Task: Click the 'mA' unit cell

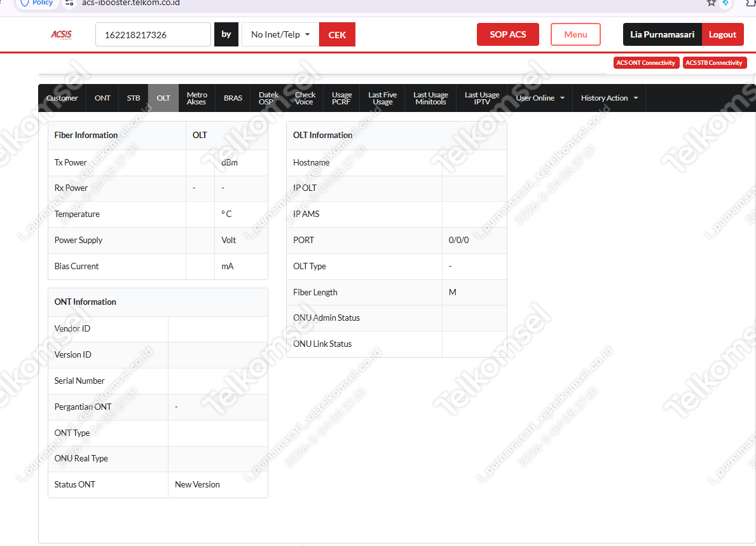Action: 227,266
